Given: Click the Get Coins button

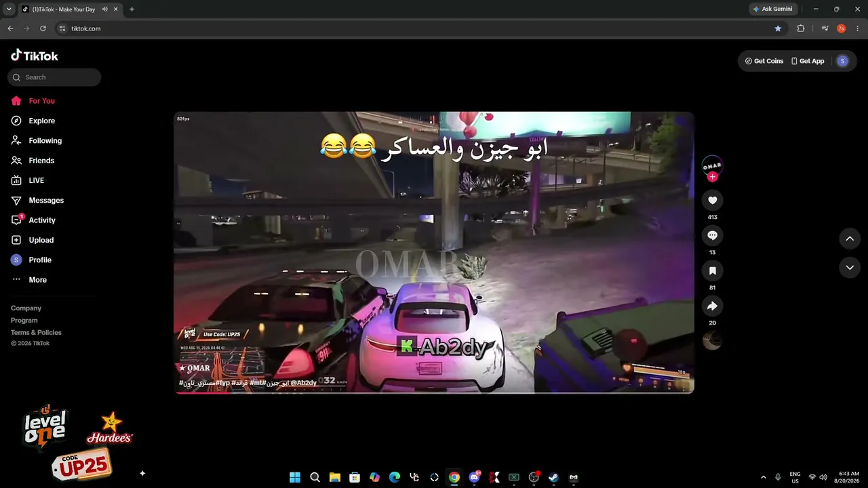Looking at the screenshot, I should [x=764, y=61].
